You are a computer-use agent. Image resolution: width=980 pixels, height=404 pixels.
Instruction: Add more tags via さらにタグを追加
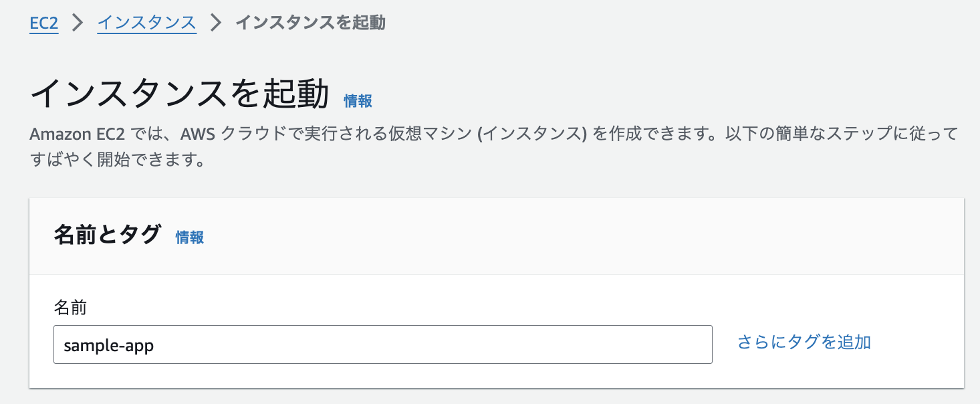pyautogui.click(x=802, y=342)
